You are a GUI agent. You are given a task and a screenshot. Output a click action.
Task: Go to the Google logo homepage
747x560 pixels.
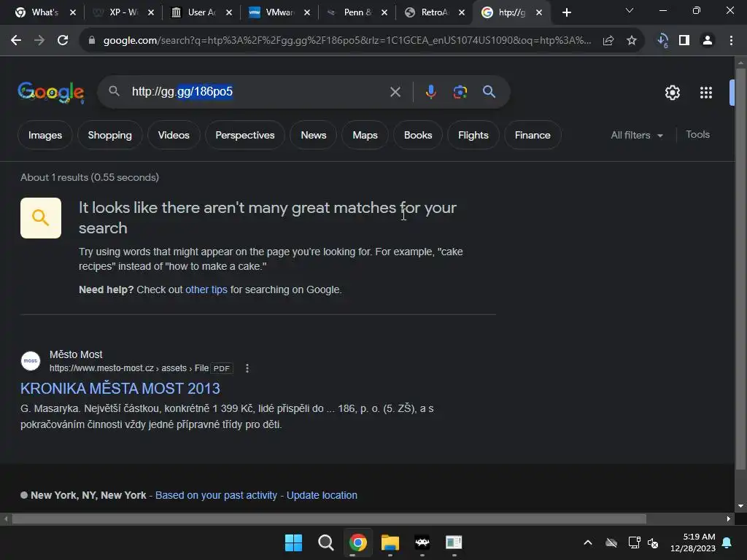click(x=51, y=93)
